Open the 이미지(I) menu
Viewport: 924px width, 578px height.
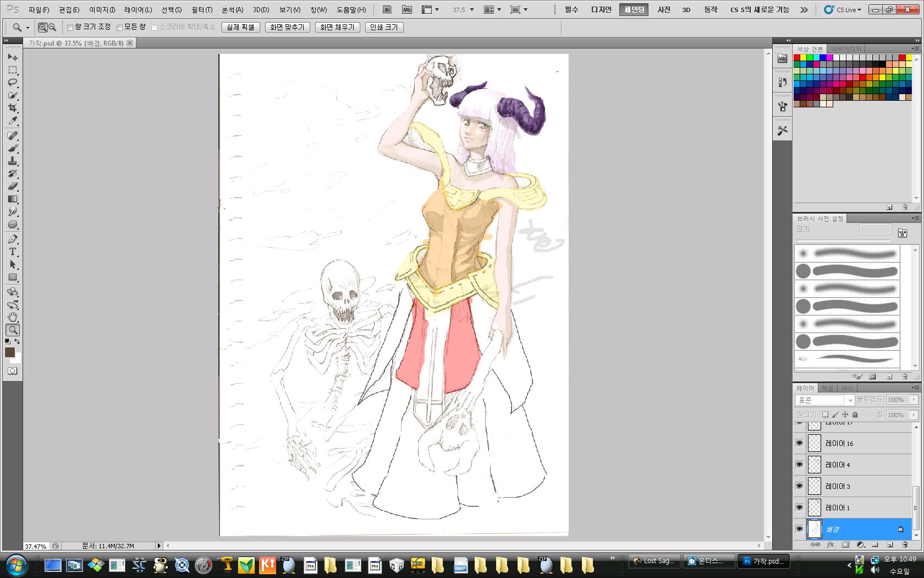point(102,10)
